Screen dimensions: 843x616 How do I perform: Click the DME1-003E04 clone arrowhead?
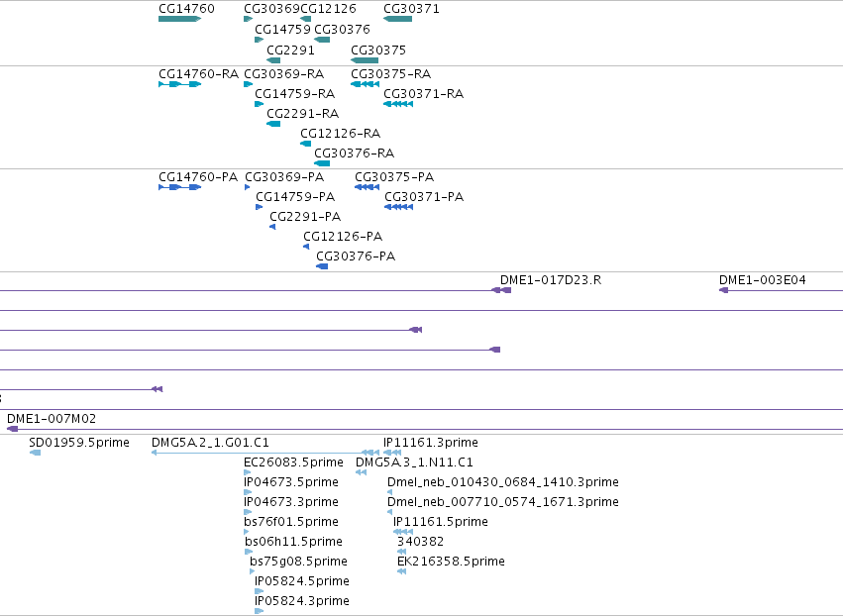[x=724, y=290]
